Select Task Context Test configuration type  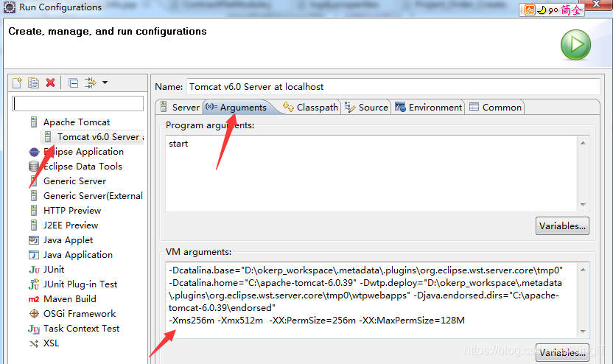pyautogui.click(x=81, y=329)
